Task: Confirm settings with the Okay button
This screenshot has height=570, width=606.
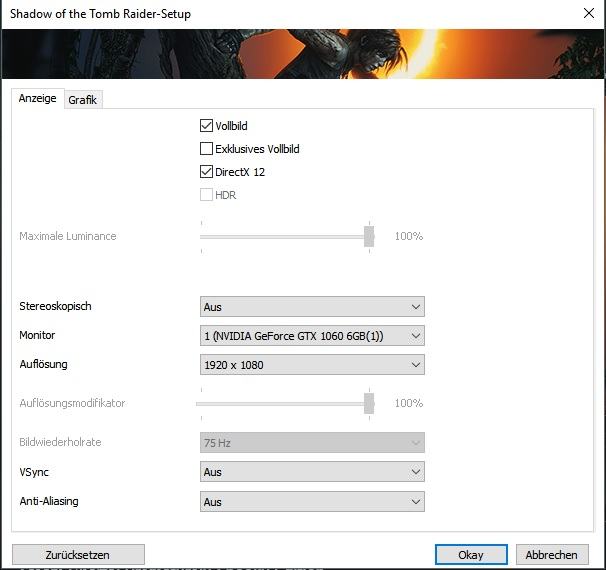Action: [x=471, y=555]
